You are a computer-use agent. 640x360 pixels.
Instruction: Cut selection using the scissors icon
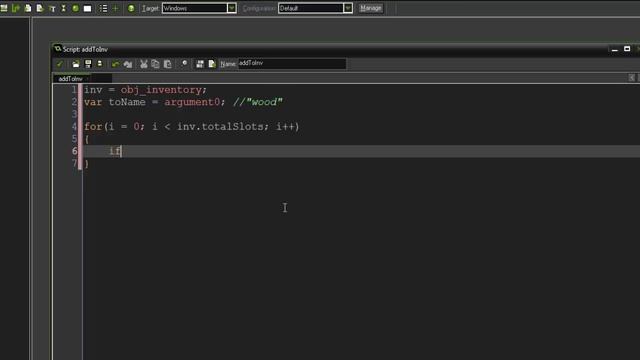[143, 64]
